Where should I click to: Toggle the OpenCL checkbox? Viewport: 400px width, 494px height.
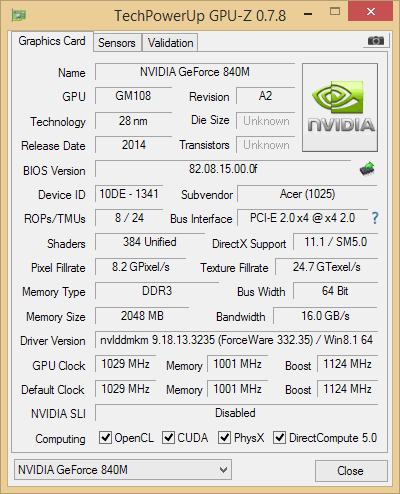(105, 437)
